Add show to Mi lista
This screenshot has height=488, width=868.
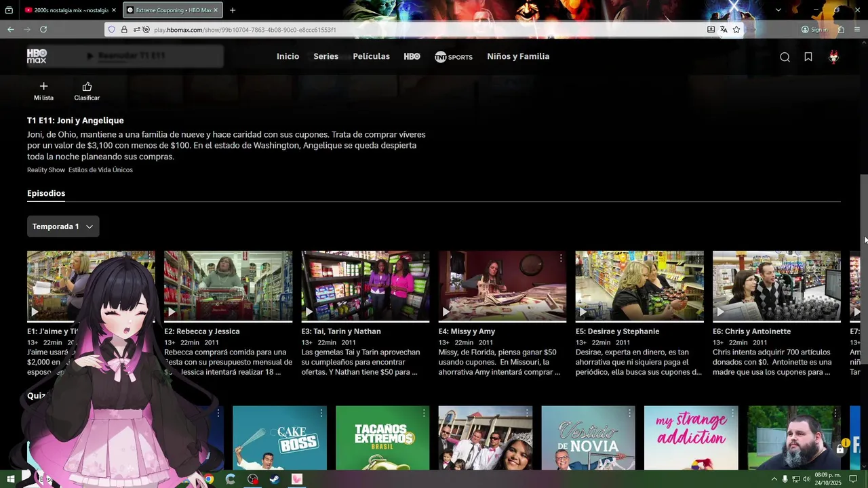click(43, 91)
